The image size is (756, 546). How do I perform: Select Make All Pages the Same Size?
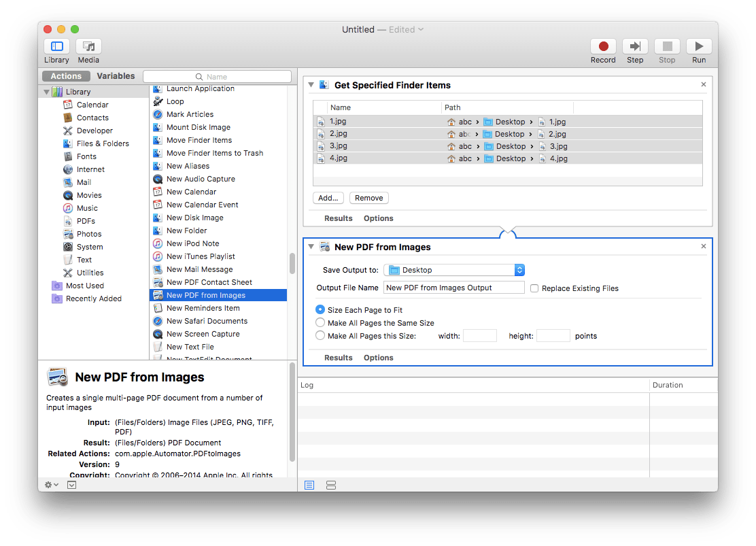pyautogui.click(x=320, y=322)
